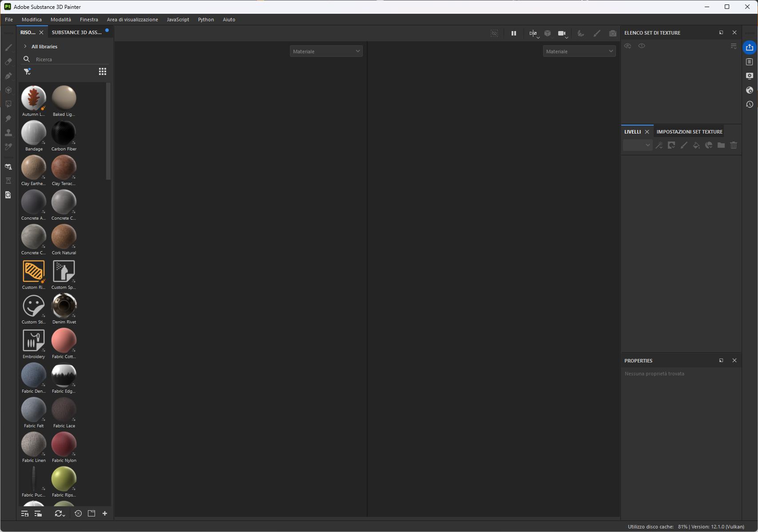758x532 pixels.
Task: Click the iray render icon in viewport toolbar
Action: 581,33
